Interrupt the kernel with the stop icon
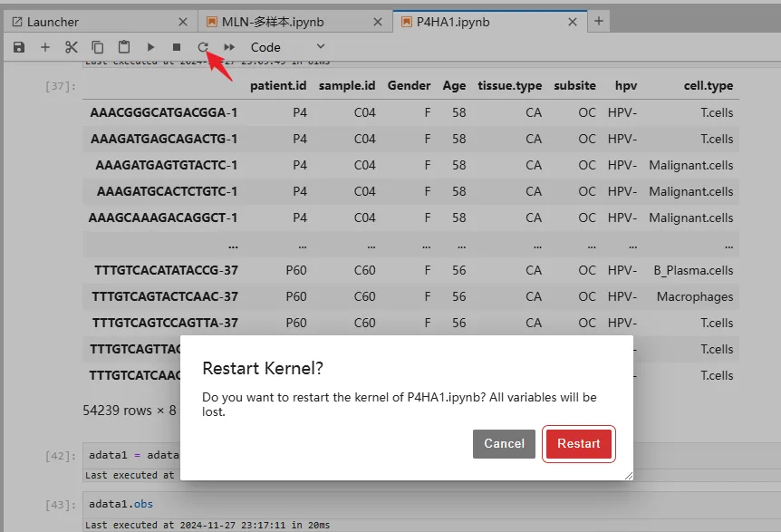The width and height of the screenshot is (781, 532). point(177,47)
